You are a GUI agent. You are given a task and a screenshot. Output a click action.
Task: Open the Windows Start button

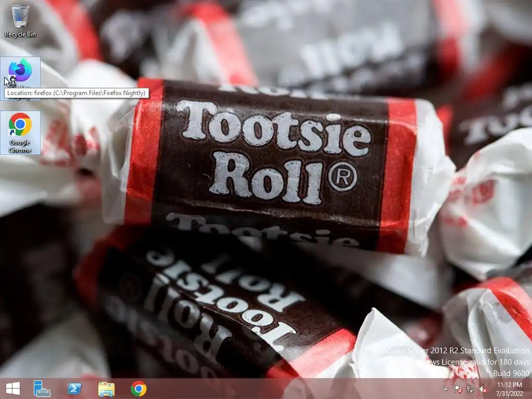13,389
